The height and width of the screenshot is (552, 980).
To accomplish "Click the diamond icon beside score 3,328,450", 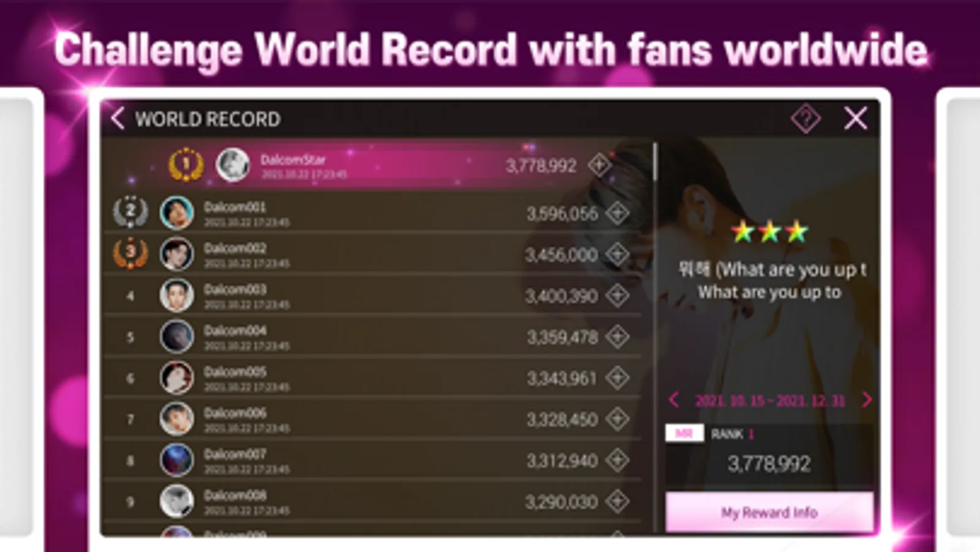I will coord(617,419).
